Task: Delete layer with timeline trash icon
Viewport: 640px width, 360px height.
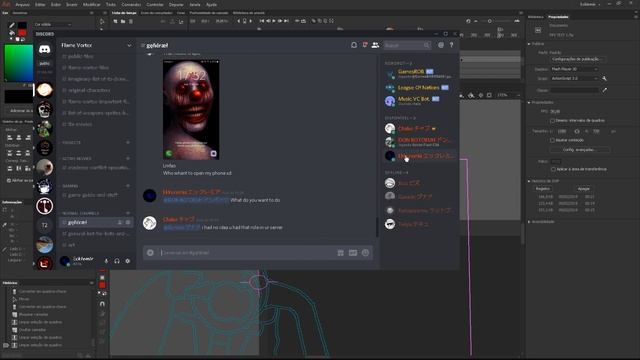Action: tap(131, 21)
